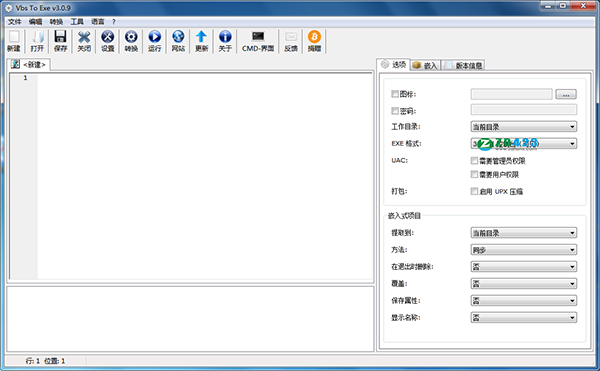Open the 显示名称 dropdown
Image resolution: width=600 pixels, height=371 pixels.
[523, 317]
